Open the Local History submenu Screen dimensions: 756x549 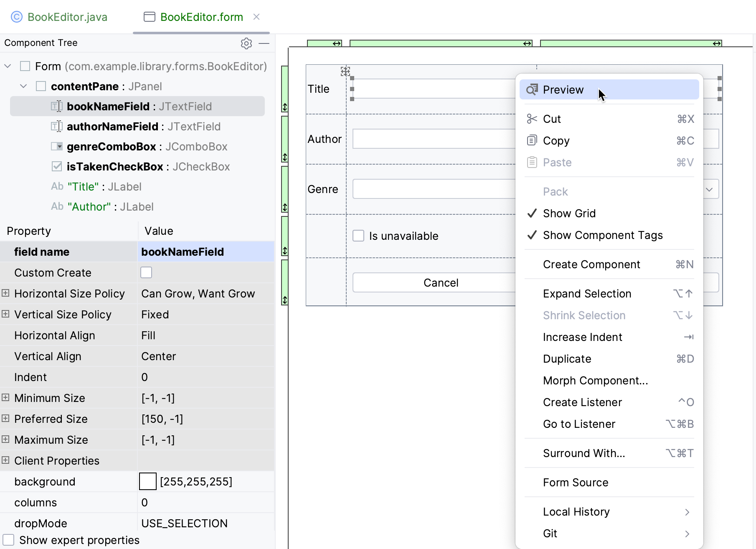(x=576, y=511)
